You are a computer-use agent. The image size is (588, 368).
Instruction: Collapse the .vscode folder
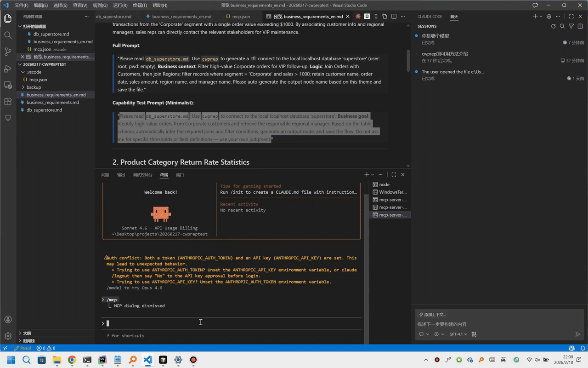(23, 72)
